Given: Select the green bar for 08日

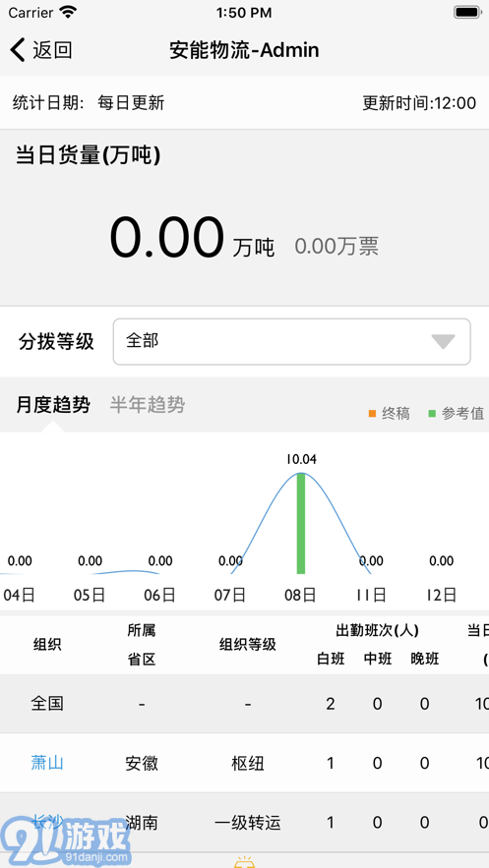Looking at the screenshot, I should click(x=301, y=523).
